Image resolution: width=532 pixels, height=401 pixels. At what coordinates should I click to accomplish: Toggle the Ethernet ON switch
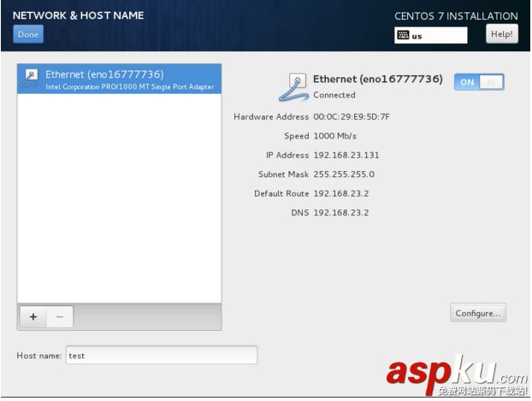(x=479, y=82)
